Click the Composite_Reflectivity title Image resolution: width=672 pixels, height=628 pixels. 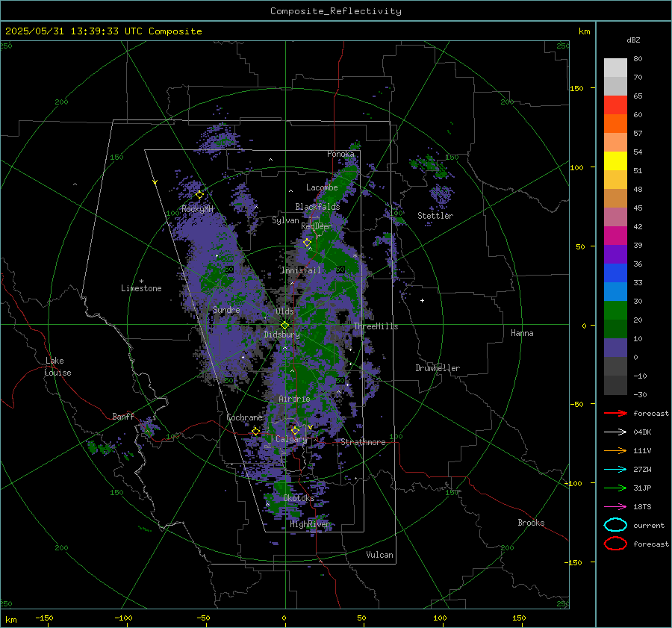click(x=336, y=11)
